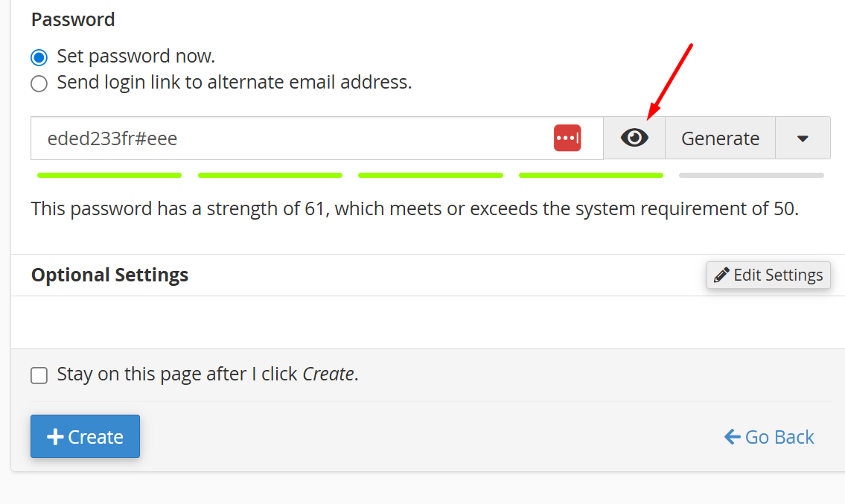
Task: Click the left arrow icon beside Go Back
Action: coord(733,436)
